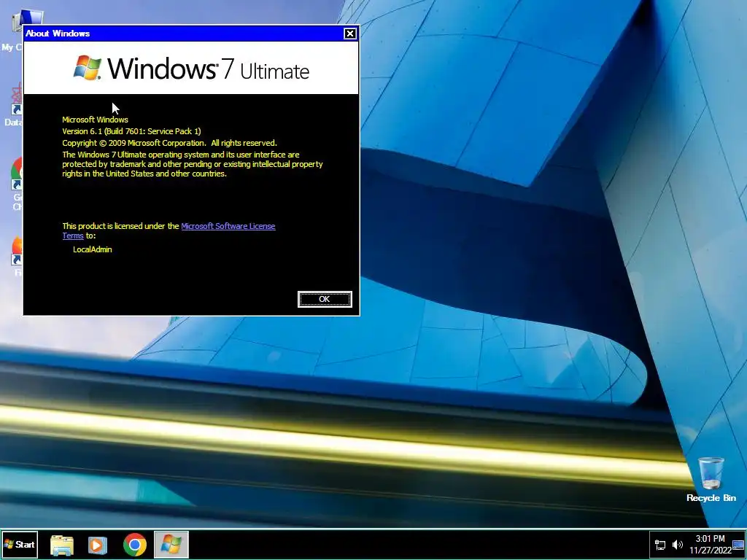The width and height of the screenshot is (747, 560).
Task: Select the Recycle Bin desktop icon
Action: click(x=711, y=479)
